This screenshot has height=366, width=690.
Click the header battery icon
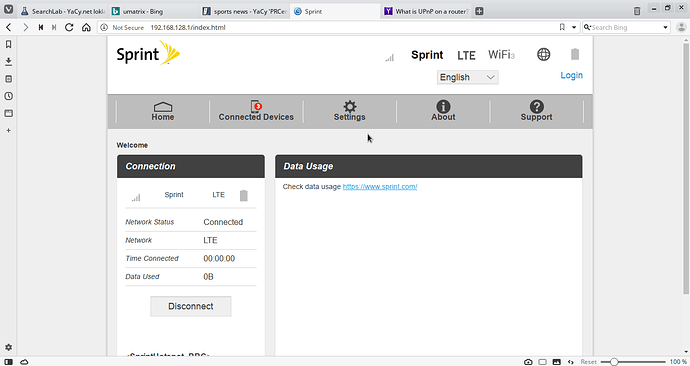(x=575, y=54)
